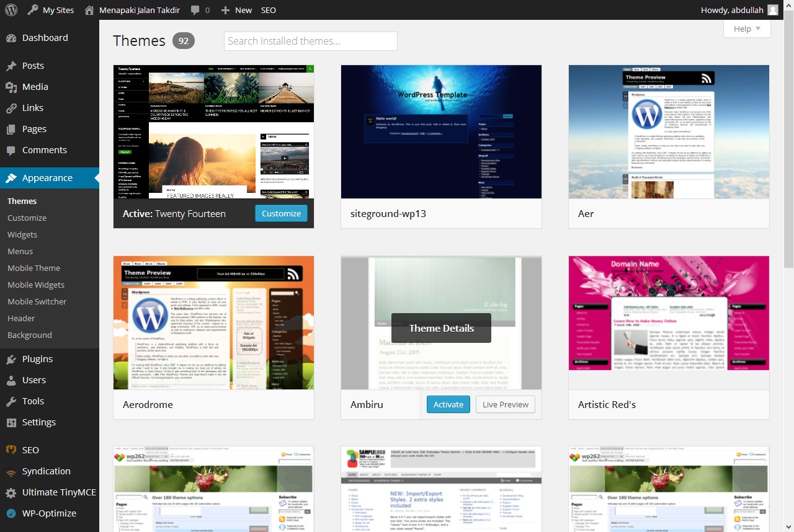
Task: Open SEO in the top admin bar
Action: coord(269,10)
